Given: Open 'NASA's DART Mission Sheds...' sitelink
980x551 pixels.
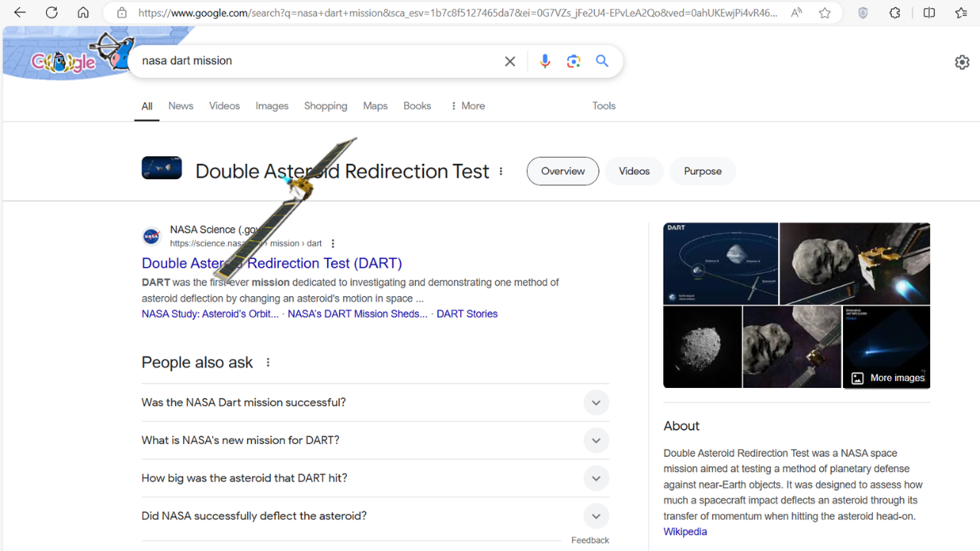Looking at the screenshot, I should (x=358, y=314).
